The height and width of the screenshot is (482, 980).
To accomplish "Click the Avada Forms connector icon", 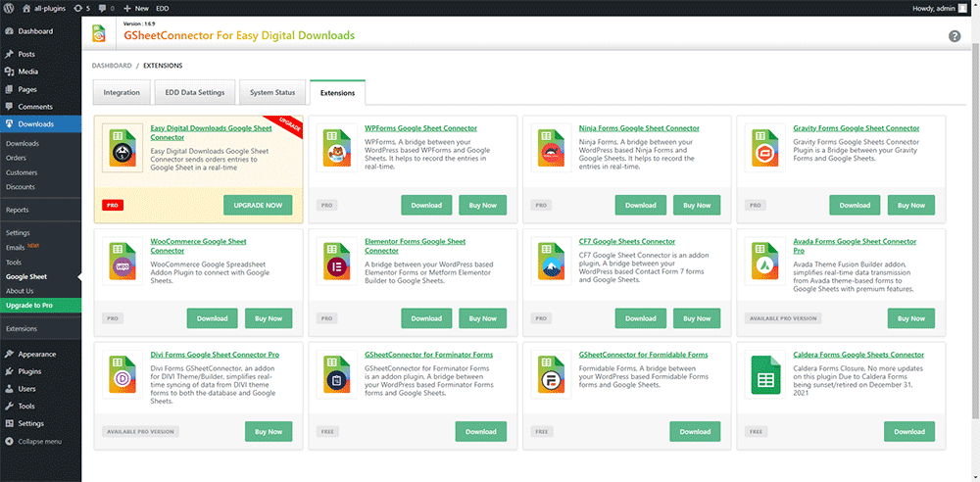I will click(765, 262).
